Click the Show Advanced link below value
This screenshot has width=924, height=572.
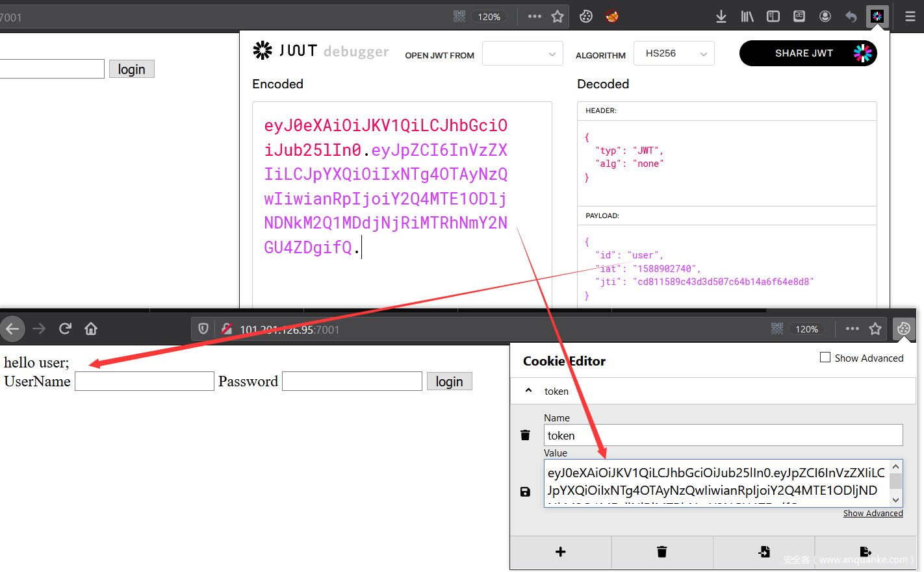(873, 514)
